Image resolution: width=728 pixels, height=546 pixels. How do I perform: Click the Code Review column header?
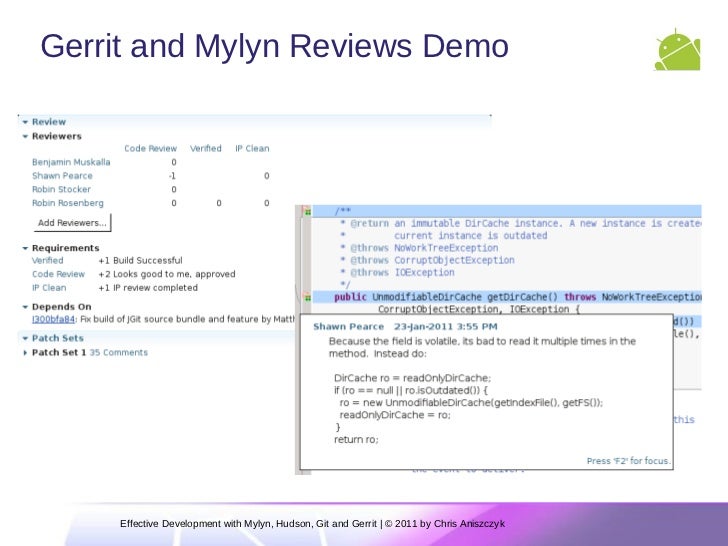(150, 149)
